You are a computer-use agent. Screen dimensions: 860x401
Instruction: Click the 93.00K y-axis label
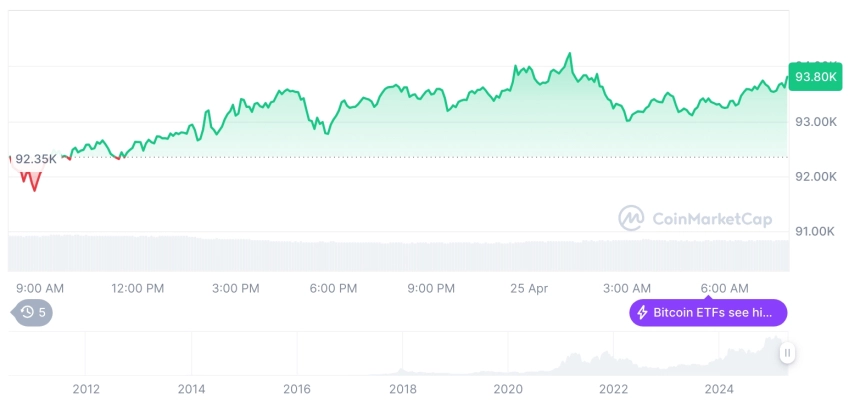[816, 122]
